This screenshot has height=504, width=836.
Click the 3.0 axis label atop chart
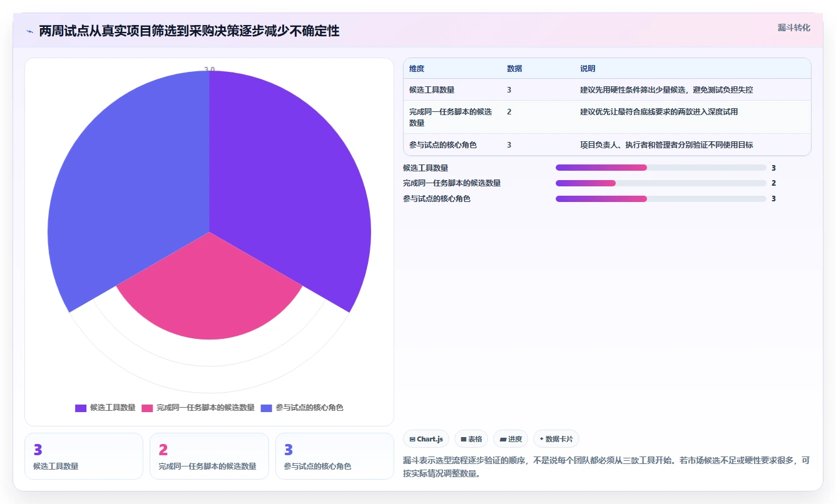209,69
